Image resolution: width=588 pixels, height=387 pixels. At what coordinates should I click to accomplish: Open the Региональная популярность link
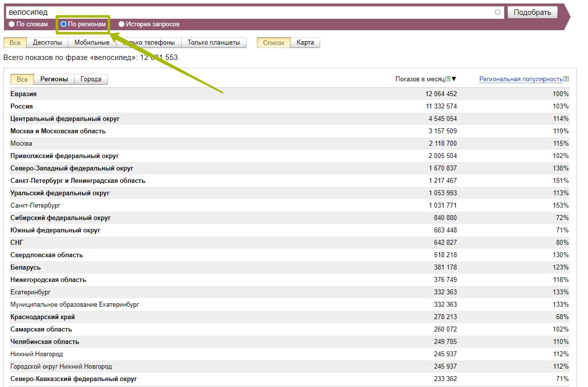pyautogui.click(x=521, y=79)
